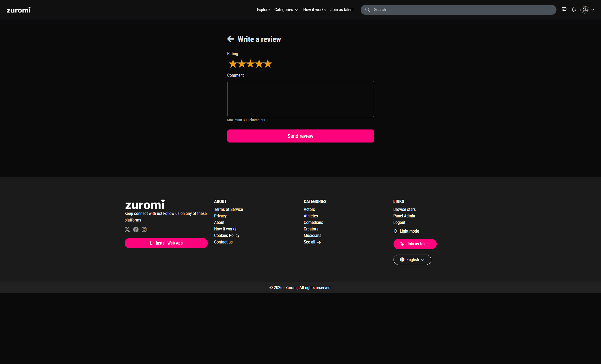Viewport: 601px width, 364px height.
Task: Open notifications bell icon
Action: (574, 10)
